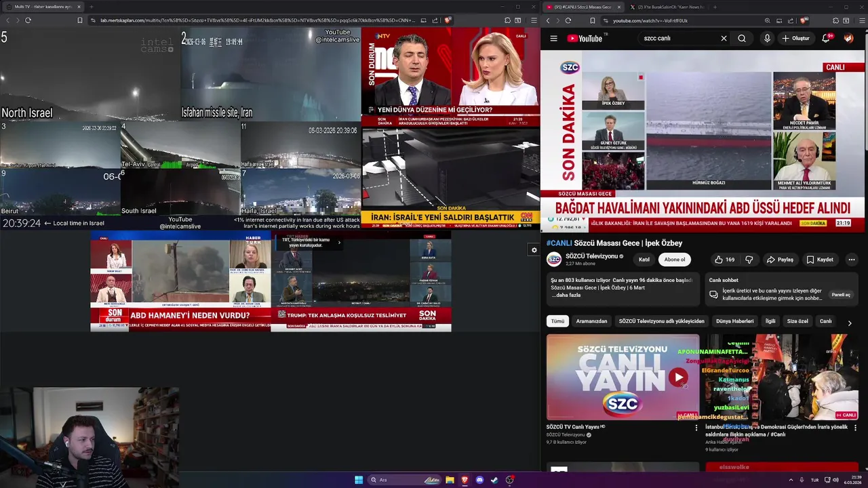Open browser main menu in YouTube window
The image size is (868, 488).
(x=862, y=20)
